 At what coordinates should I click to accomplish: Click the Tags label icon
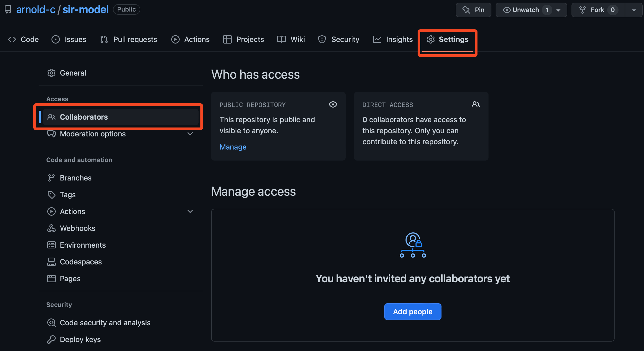(x=51, y=195)
